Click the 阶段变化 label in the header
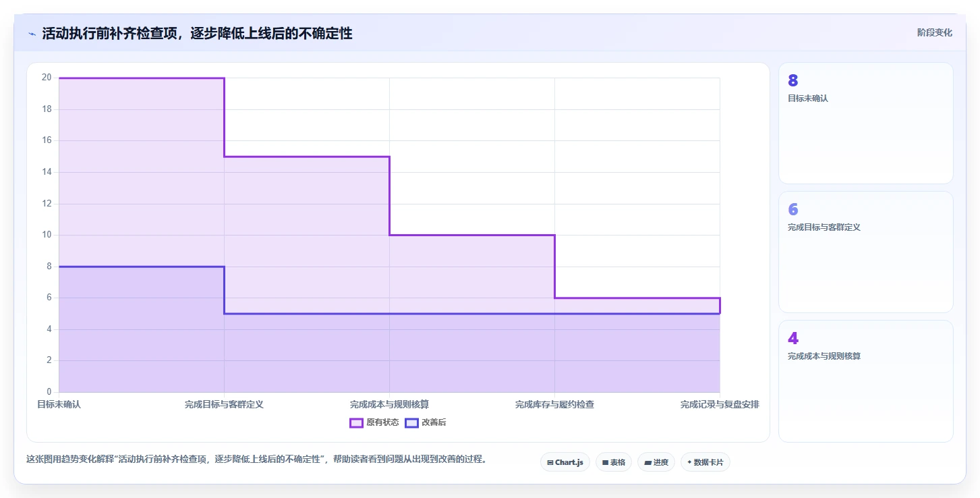This screenshot has height=498, width=980. 934,32
